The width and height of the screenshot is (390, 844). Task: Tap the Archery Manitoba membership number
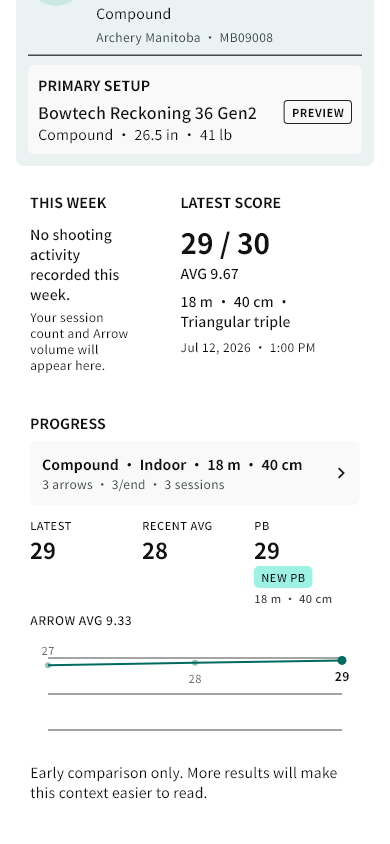(x=246, y=38)
